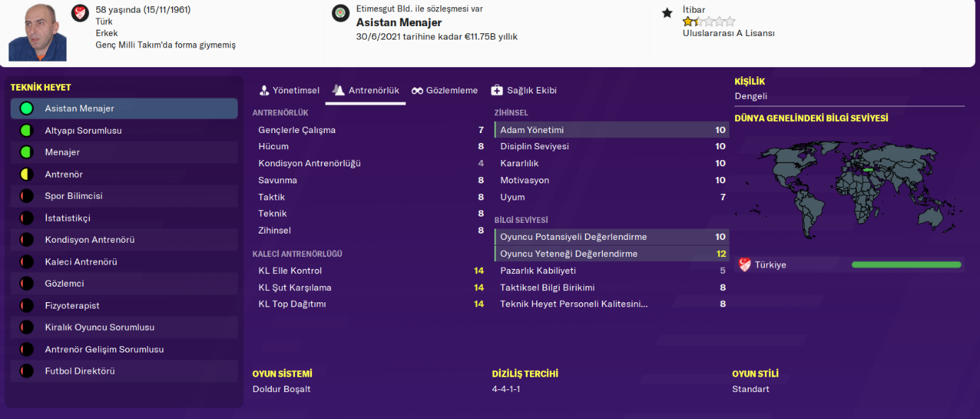Image resolution: width=980 pixels, height=419 pixels.
Task: Click the Türkiye flag badge icon
Action: [744, 265]
